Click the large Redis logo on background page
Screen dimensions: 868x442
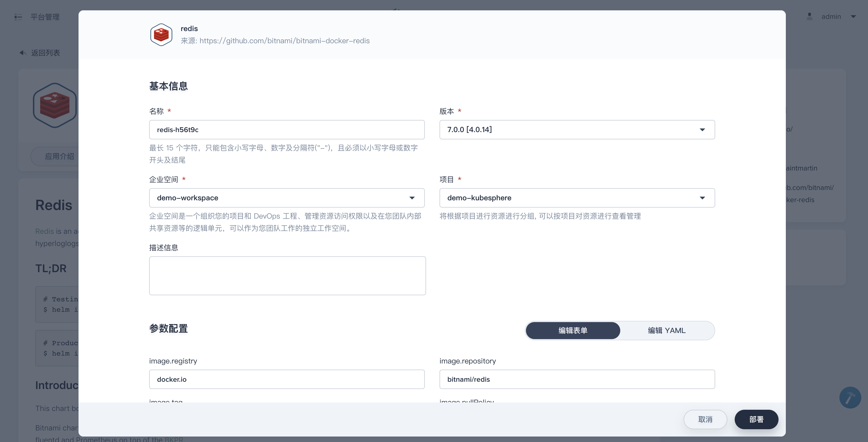point(55,105)
